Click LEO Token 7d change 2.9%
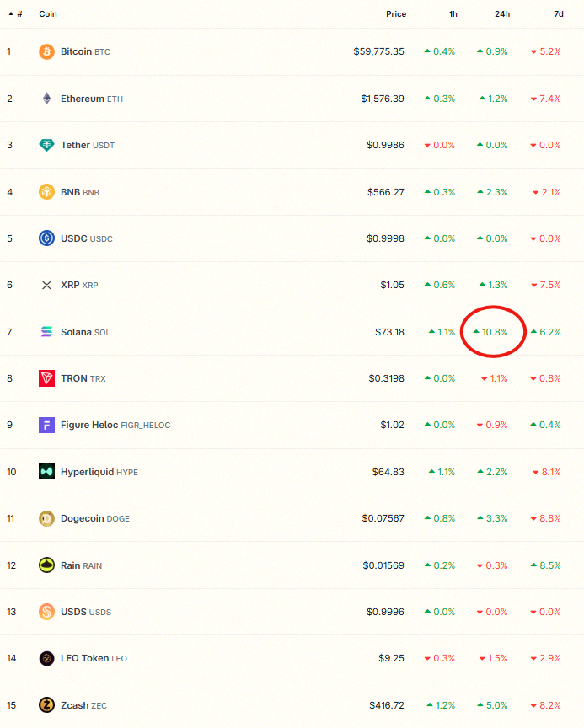584x728 pixels. [x=546, y=658]
